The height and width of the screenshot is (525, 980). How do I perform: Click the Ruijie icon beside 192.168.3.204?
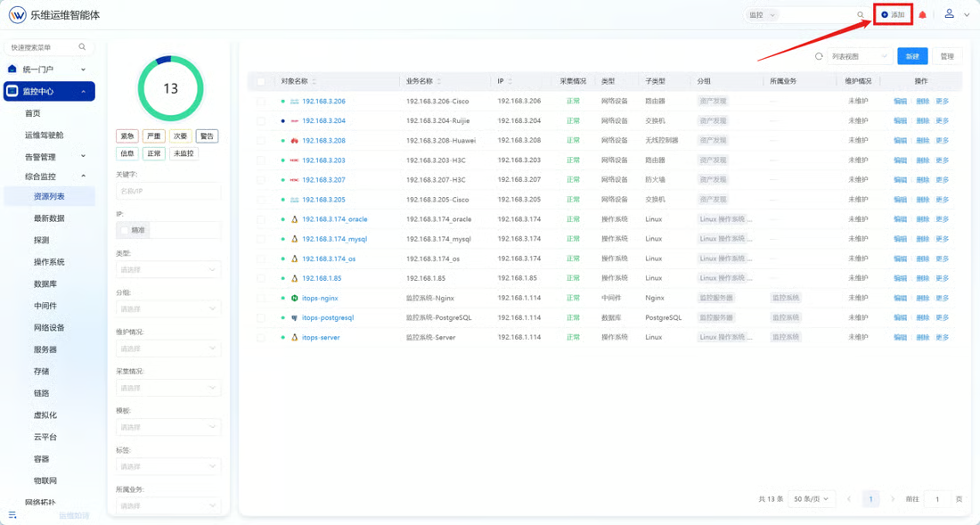coord(294,120)
